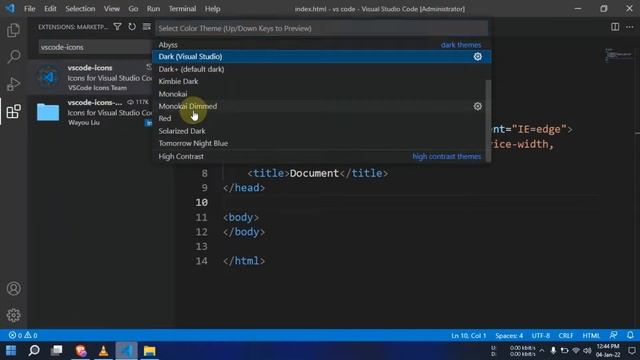Open VLC media player from taskbar

click(x=103, y=351)
